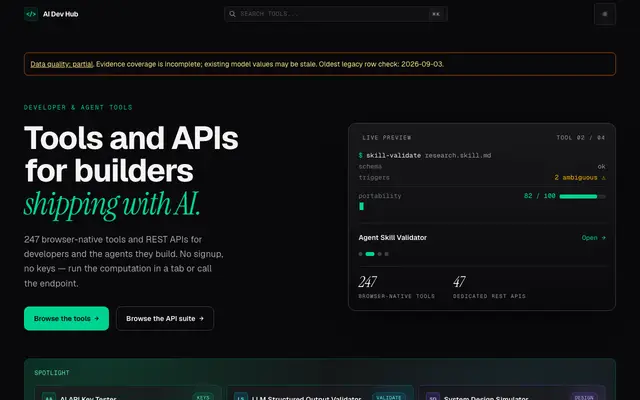
Task: Toggle the theme button in the top-right corner
Action: coord(604,14)
